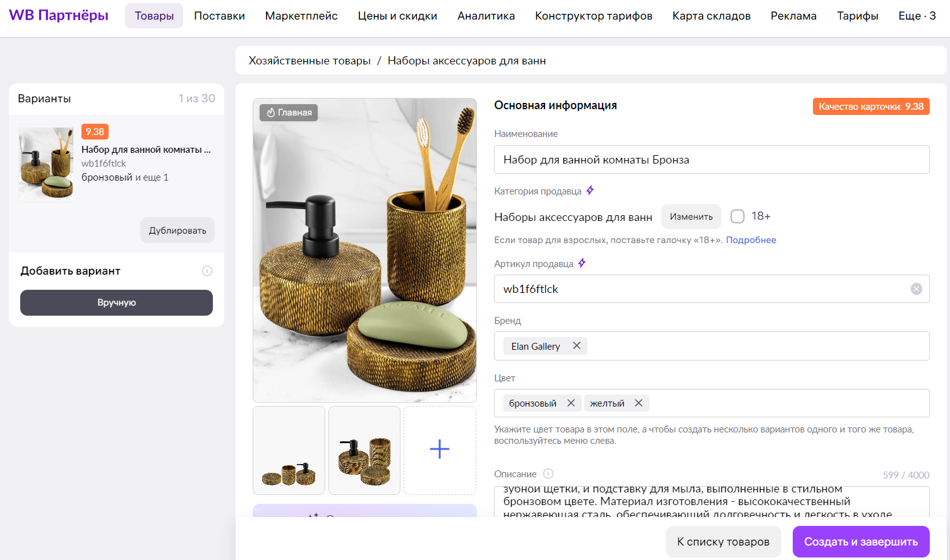Open the Реклама section
Screen dimensions: 950x560
coord(793,16)
